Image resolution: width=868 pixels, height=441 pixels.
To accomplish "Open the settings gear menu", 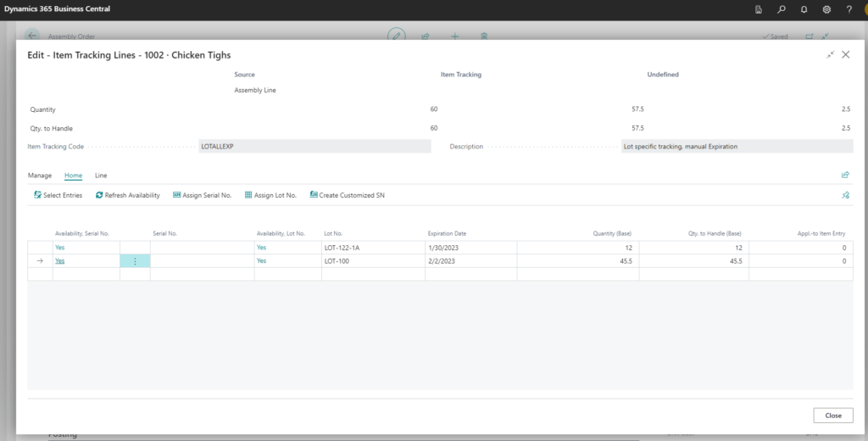I will (826, 9).
